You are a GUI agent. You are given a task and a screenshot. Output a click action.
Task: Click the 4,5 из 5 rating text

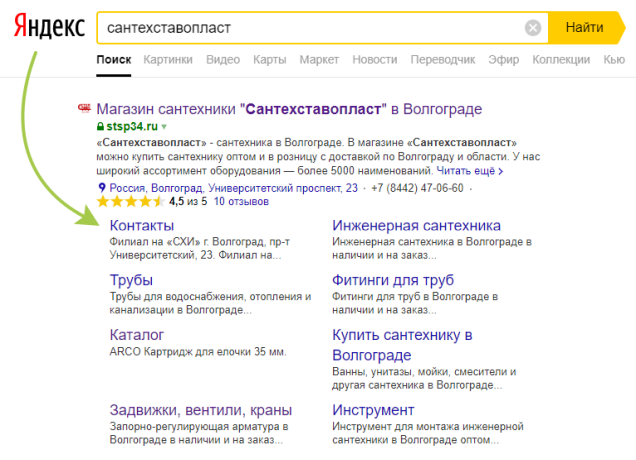pyautogui.click(x=188, y=201)
